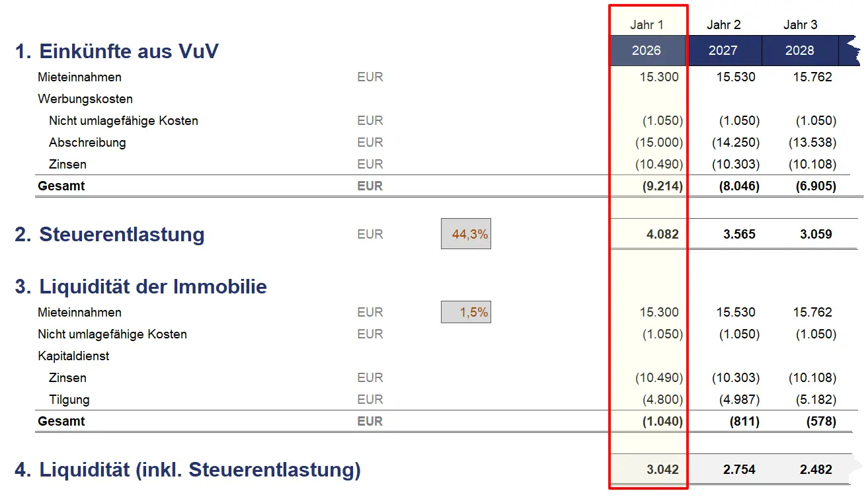The image size is (868, 499).
Task: Select the "2. Steuerentlastung" section heading
Action: click(110, 235)
